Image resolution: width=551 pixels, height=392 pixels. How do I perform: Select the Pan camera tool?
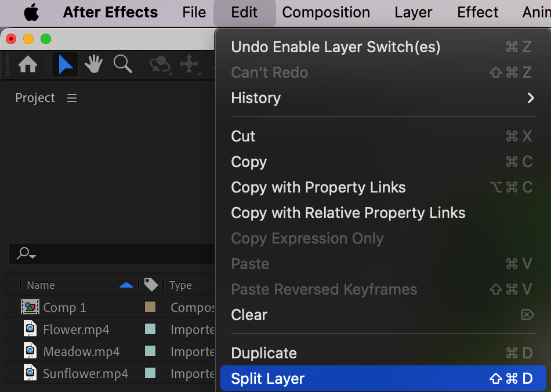point(190,64)
